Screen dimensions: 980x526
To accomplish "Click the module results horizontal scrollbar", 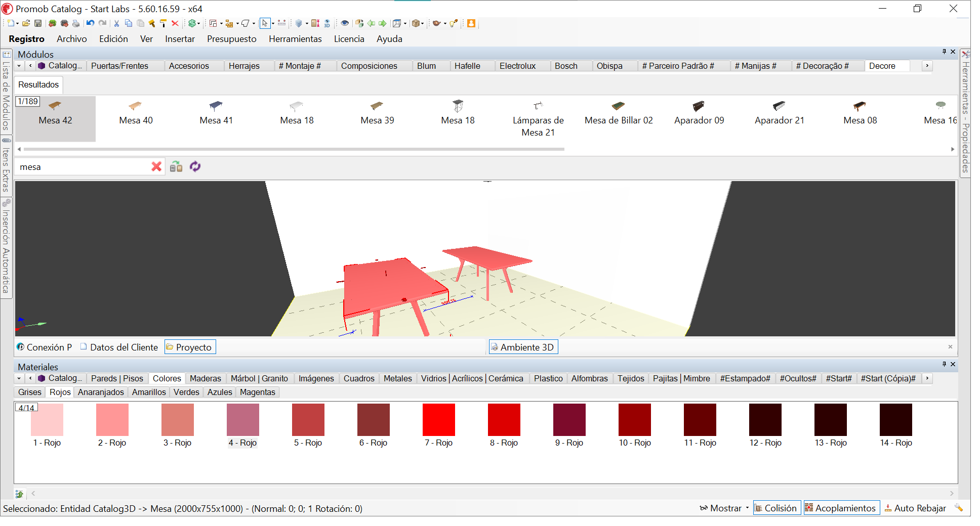I will pos(294,149).
